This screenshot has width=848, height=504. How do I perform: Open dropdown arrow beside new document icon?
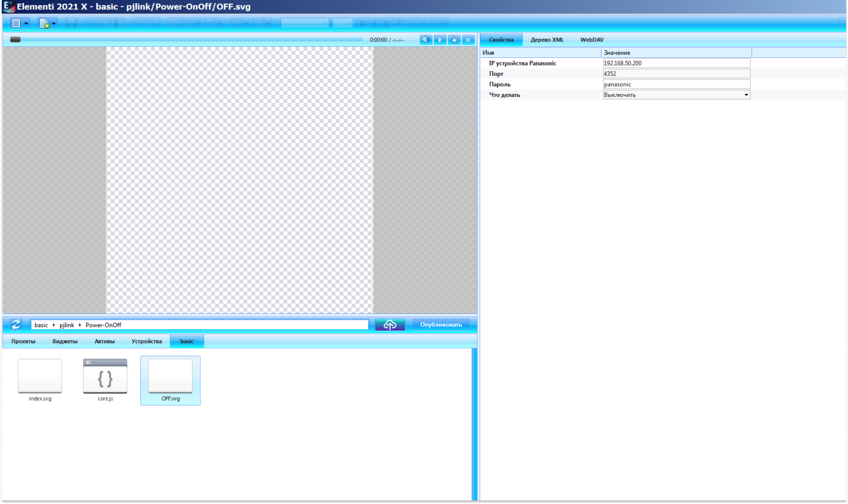tap(54, 23)
